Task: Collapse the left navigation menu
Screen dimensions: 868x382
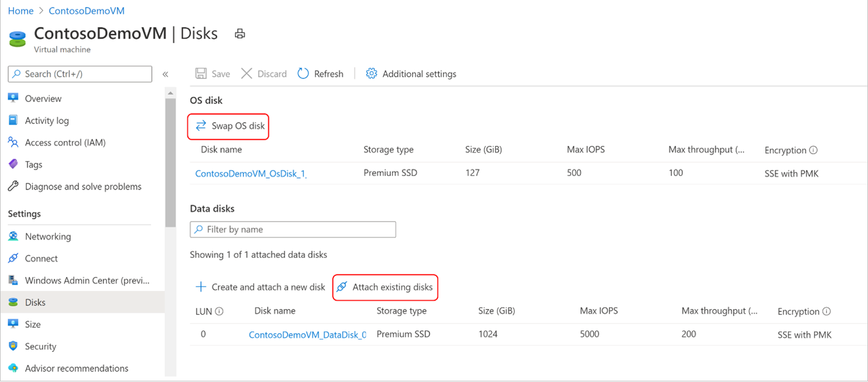Action: (x=165, y=74)
